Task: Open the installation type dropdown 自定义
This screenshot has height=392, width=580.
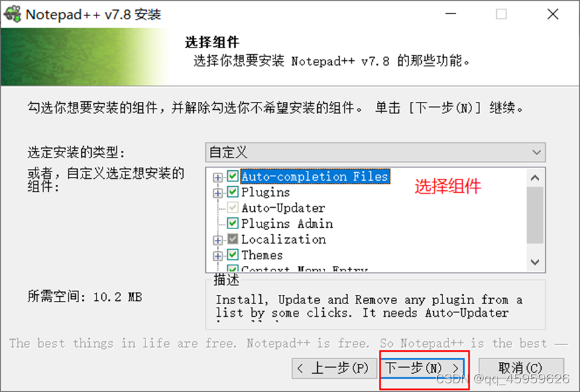Action: (x=375, y=152)
